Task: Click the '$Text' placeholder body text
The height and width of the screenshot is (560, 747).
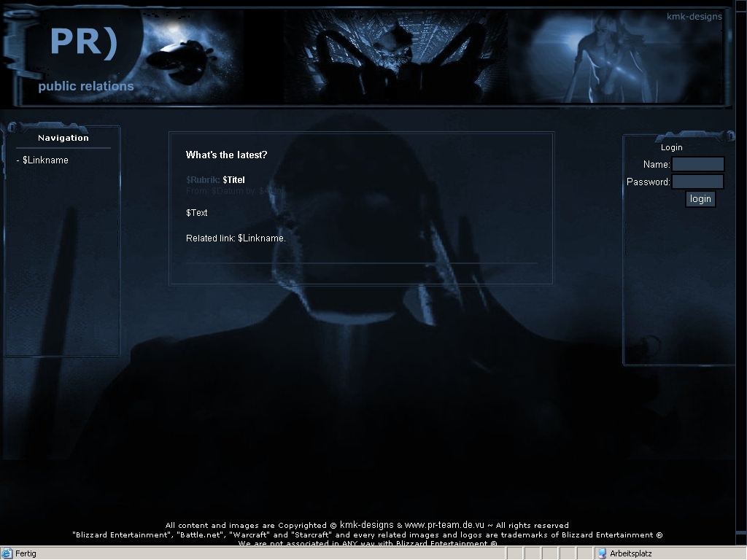Action: tap(197, 213)
